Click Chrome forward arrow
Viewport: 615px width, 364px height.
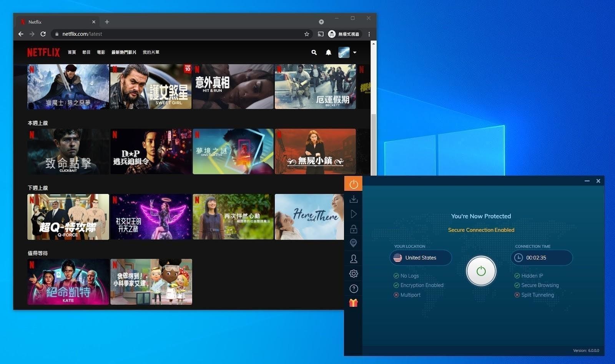click(32, 34)
